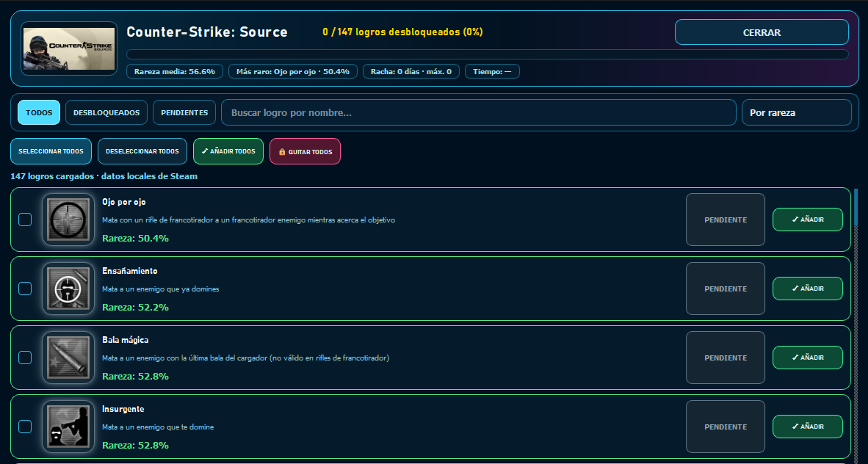The height and width of the screenshot is (464, 868).
Task: Click the Bala mágica description about última bala
Action: (246, 358)
